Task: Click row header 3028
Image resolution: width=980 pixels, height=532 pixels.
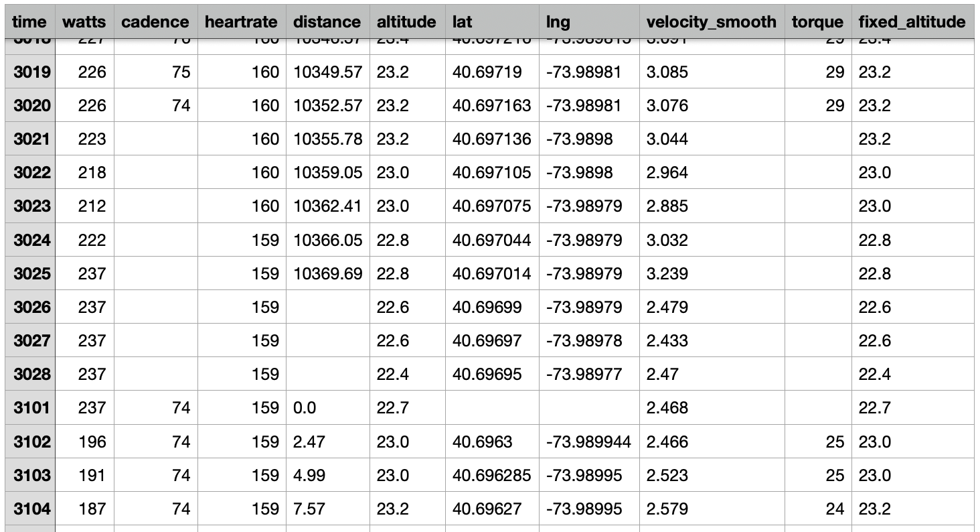Action: (31, 375)
